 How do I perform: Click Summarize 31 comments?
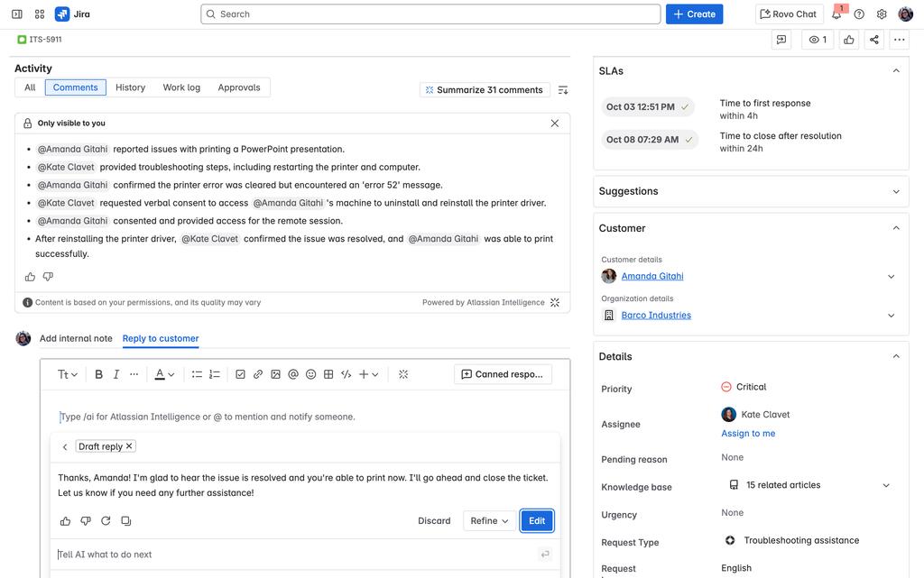[x=485, y=90]
